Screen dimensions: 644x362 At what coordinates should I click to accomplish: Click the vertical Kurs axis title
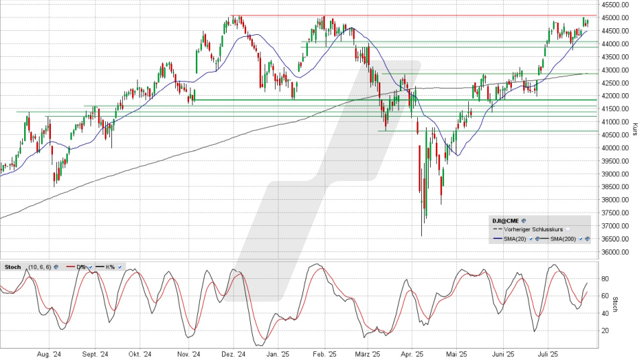[635, 129]
